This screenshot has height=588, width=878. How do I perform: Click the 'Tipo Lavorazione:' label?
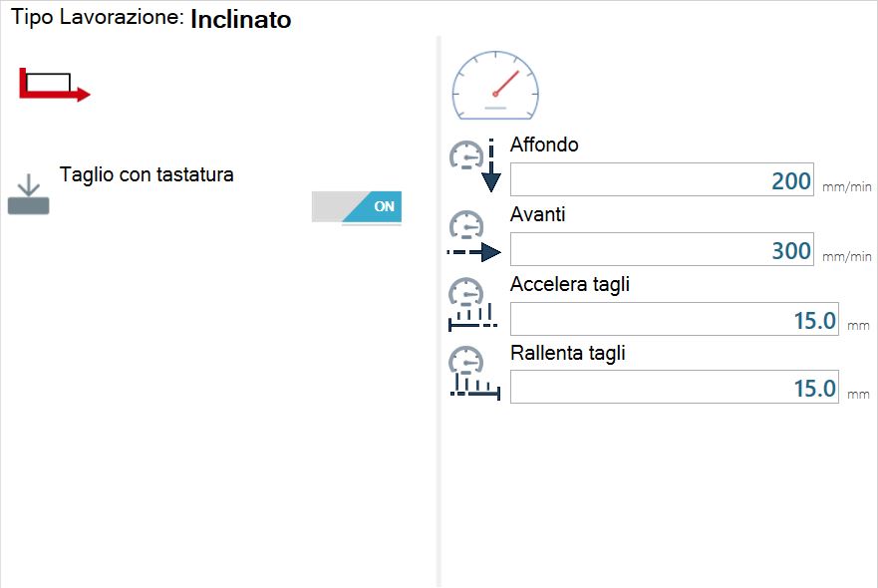pyautogui.click(x=98, y=17)
